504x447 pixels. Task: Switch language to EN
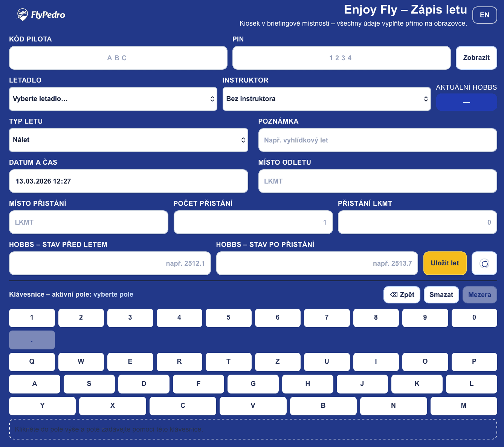(x=484, y=15)
